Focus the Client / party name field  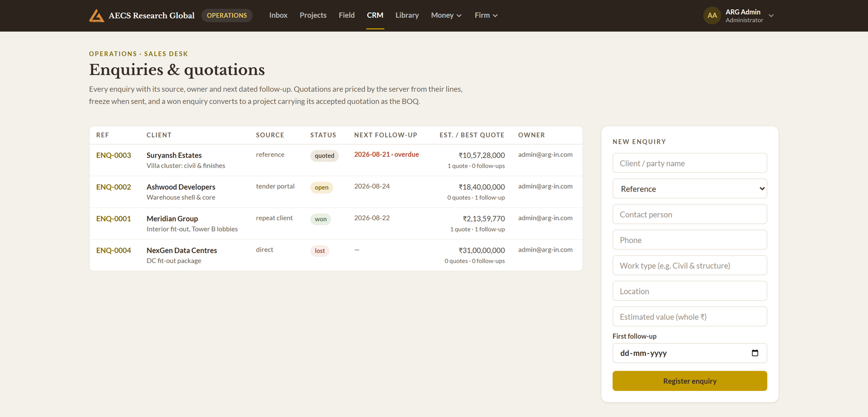[690, 163]
